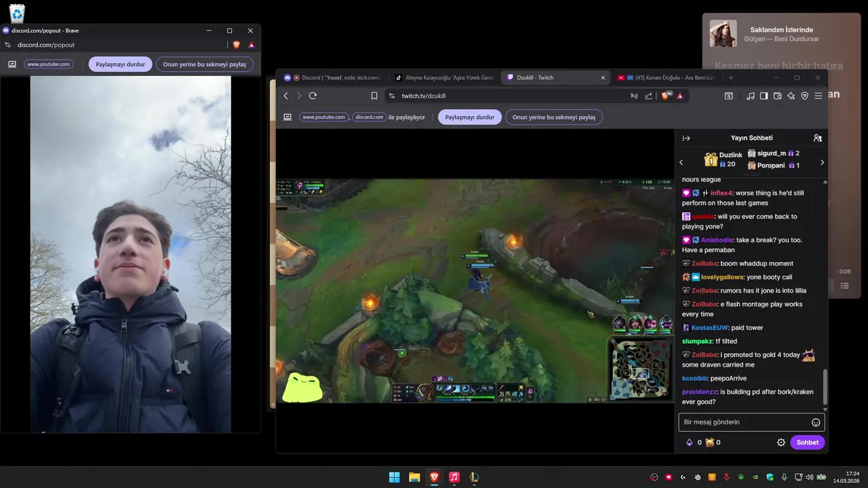Open media playlist music note icon

click(x=750, y=96)
